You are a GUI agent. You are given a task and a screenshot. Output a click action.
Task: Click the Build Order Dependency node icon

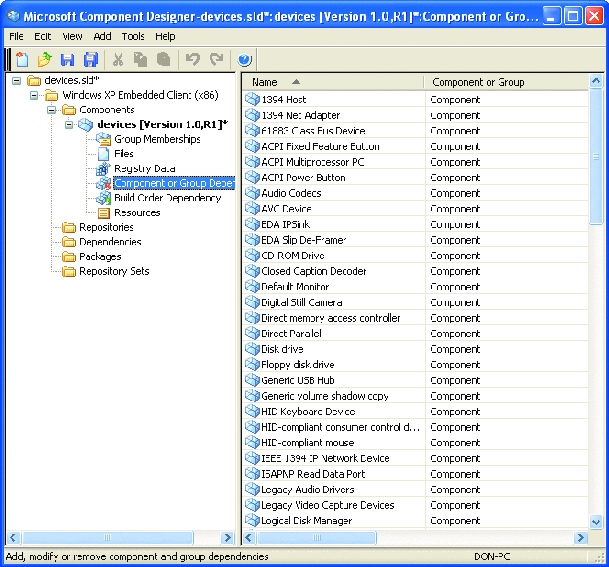click(103, 198)
